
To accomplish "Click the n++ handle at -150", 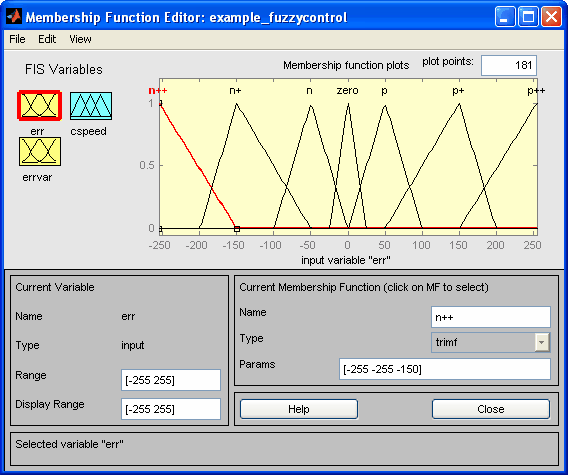I will (237, 229).
